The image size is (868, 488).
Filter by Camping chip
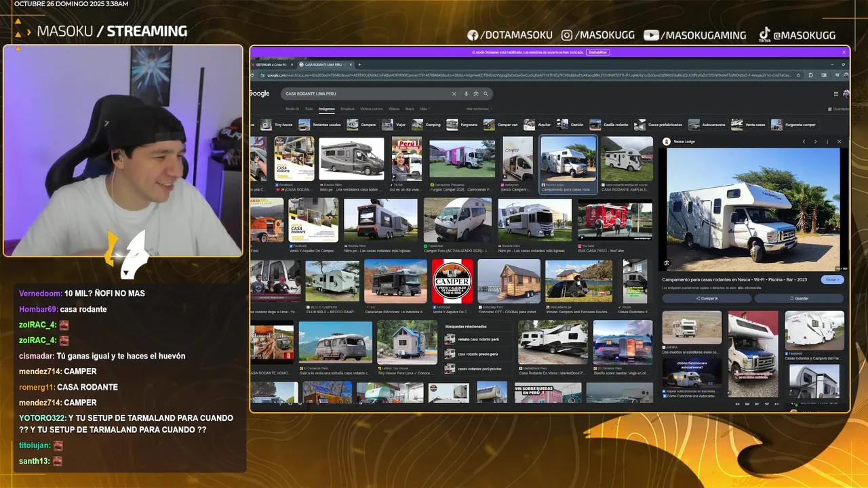pos(427,125)
